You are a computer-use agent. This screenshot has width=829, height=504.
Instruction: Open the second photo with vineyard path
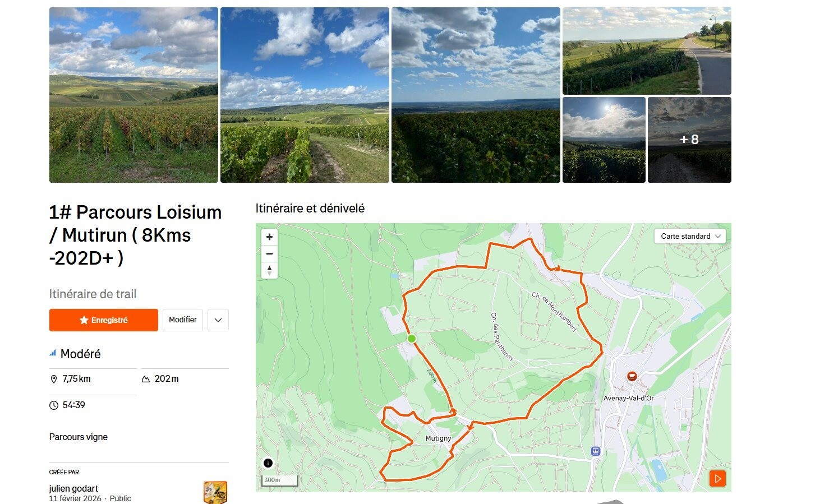pyautogui.click(x=305, y=95)
